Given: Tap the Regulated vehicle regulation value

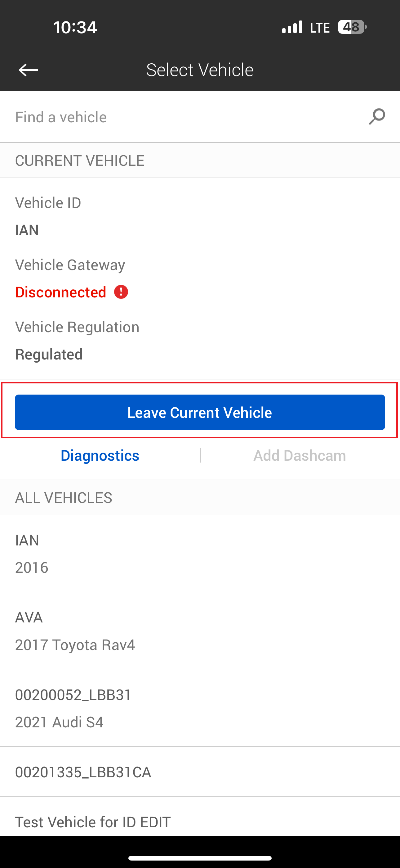Looking at the screenshot, I should coord(49,354).
